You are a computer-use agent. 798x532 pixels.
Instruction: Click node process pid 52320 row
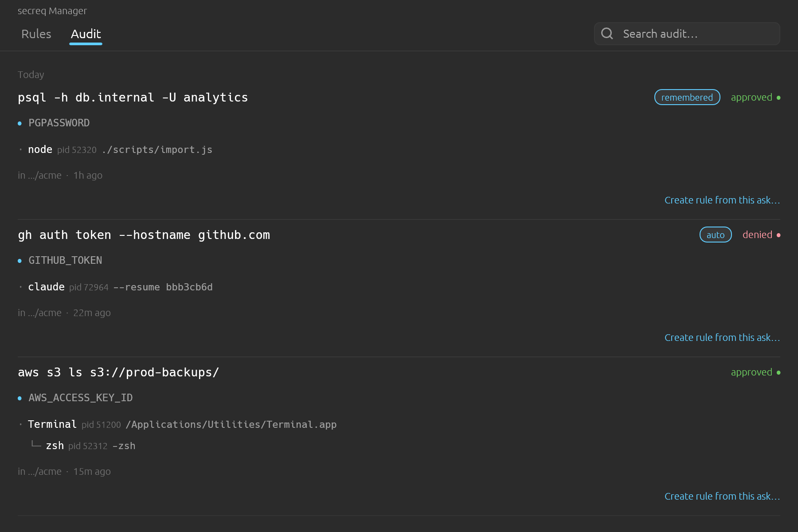115,150
